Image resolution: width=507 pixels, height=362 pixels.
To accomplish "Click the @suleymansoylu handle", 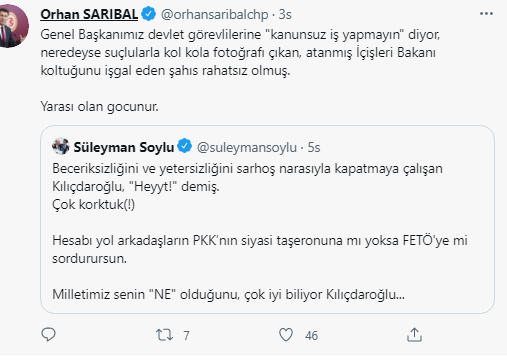I will (247, 147).
